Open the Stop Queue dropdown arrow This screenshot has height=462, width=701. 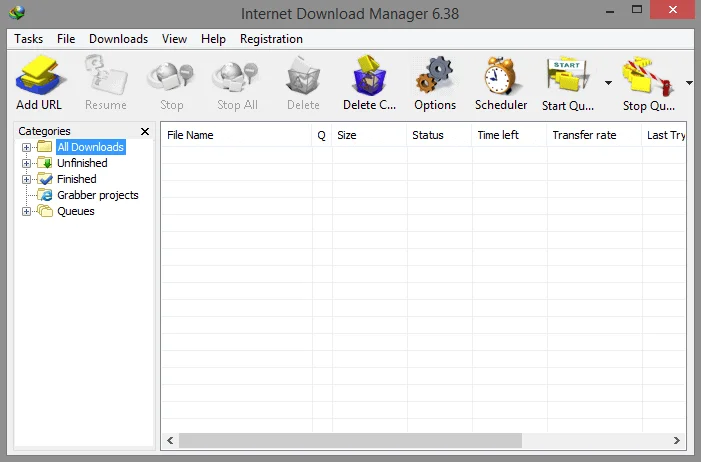point(688,83)
